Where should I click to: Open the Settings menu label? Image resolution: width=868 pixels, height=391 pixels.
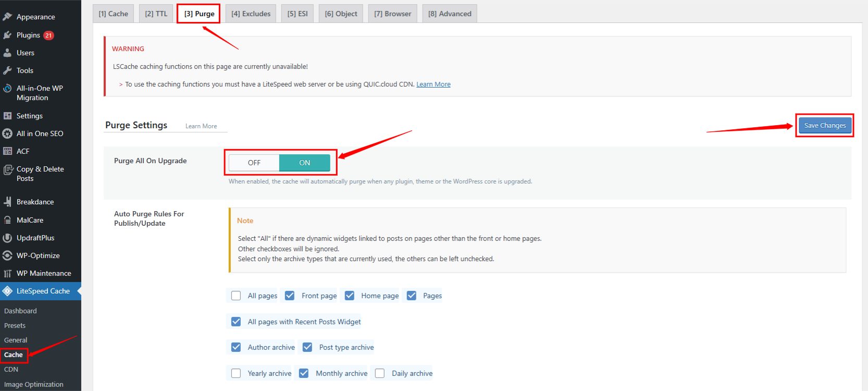point(30,116)
